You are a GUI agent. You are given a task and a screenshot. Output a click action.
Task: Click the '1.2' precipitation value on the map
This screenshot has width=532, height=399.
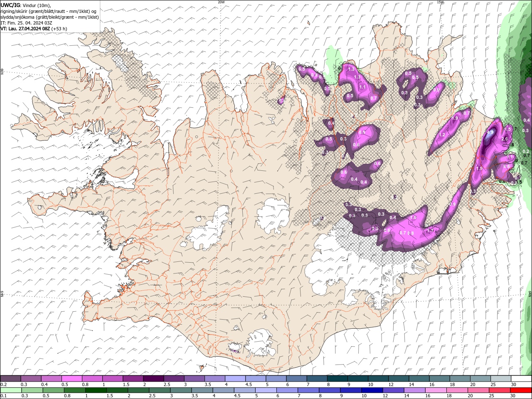(442, 135)
